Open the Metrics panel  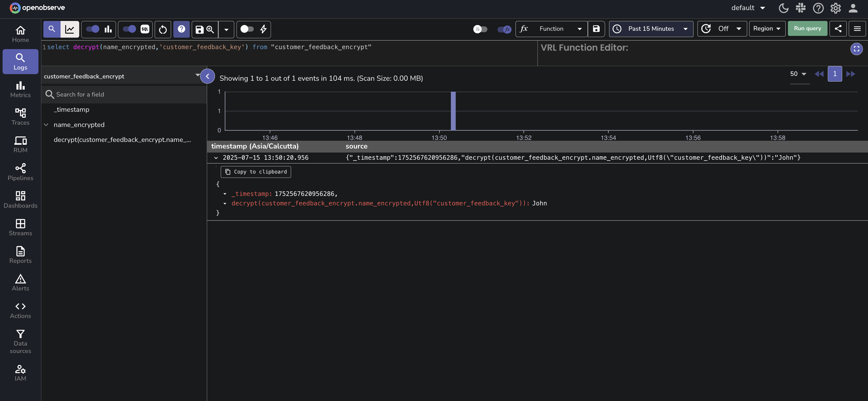coord(20,89)
